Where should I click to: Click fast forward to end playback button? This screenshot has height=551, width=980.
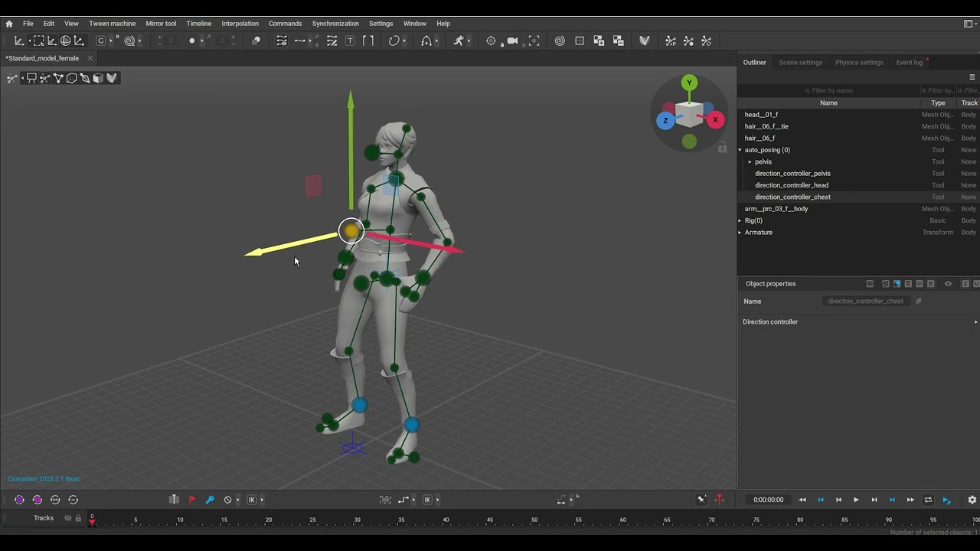(910, 500)
